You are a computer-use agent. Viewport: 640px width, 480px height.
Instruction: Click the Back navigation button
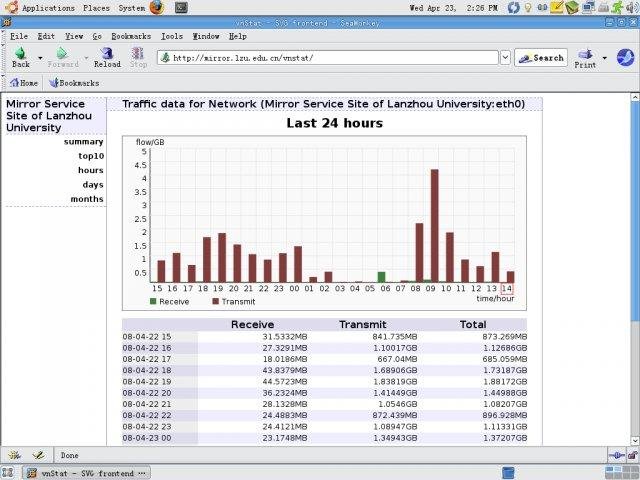coord(20,56)
